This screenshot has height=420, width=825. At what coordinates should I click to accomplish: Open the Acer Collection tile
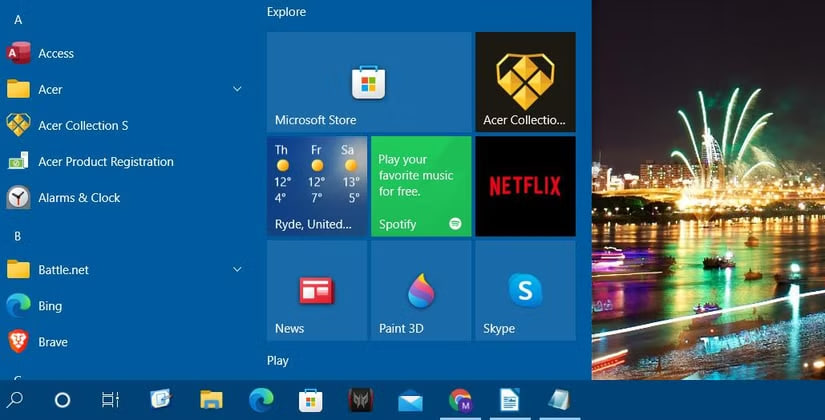[x=525, y=82]
